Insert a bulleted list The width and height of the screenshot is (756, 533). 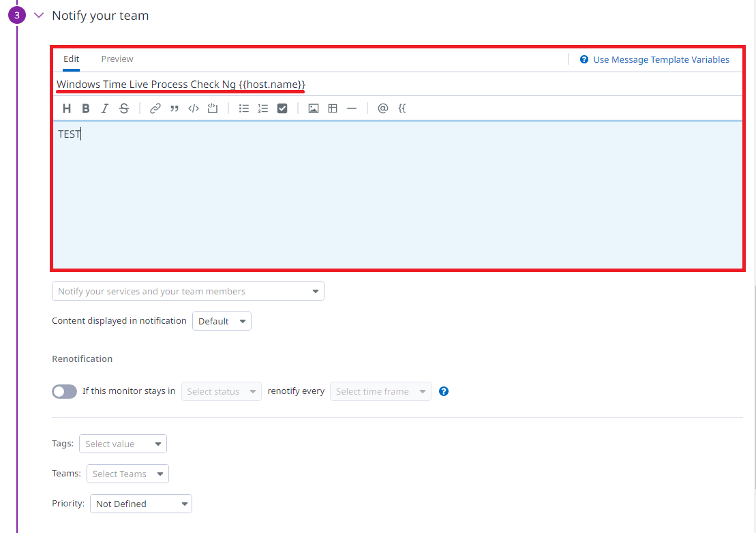tap(244, 108)
